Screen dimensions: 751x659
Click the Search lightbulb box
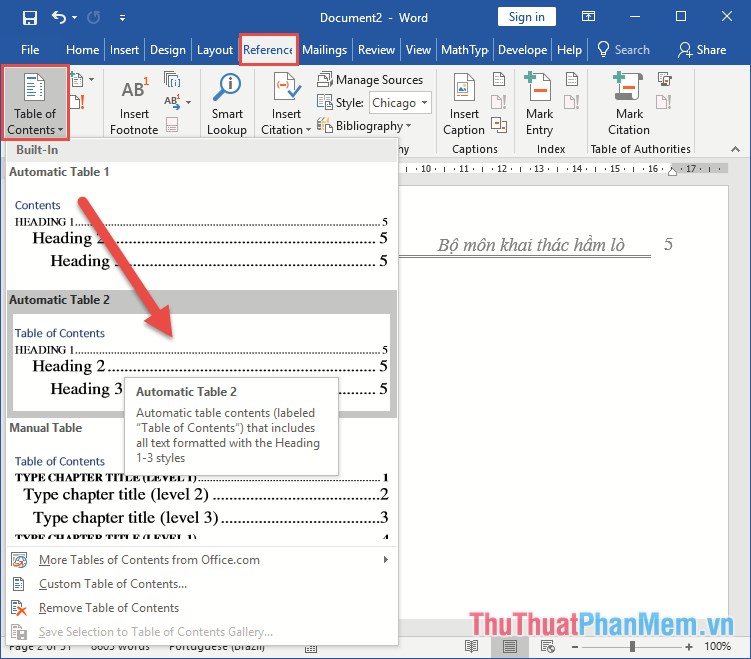[x=624, y=50]
